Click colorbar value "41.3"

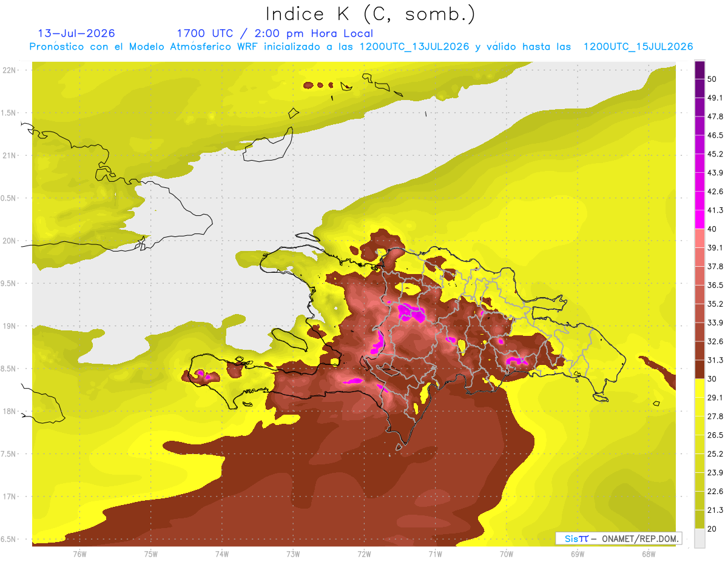pyautogui.click(x=715, y=210)
